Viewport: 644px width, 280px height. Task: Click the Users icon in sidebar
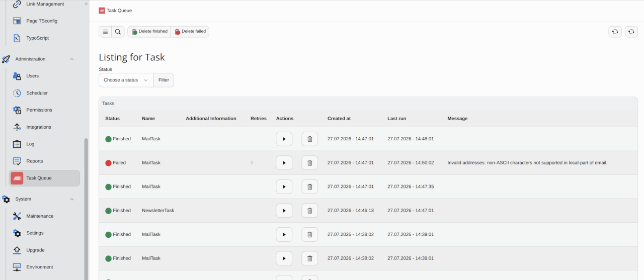tap(17, 76)
